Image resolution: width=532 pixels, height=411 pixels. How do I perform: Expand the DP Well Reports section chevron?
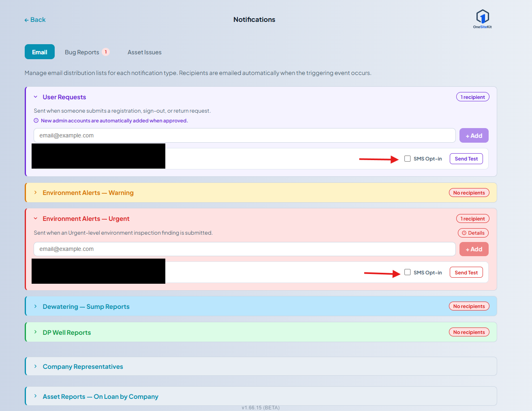36,332
